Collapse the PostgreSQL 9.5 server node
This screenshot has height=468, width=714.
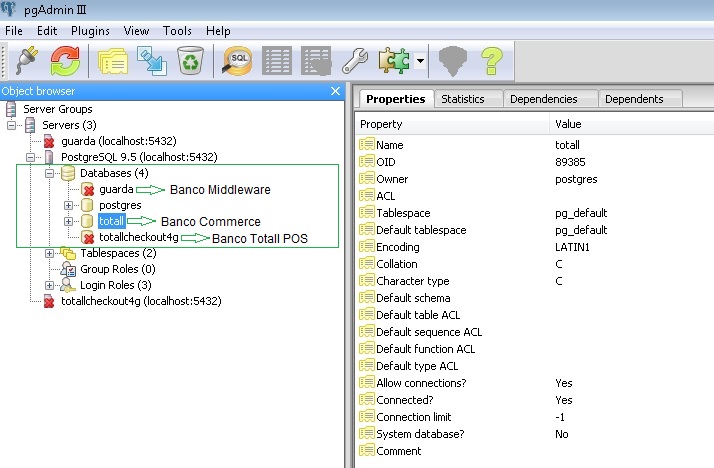click(x=30, y=157)
